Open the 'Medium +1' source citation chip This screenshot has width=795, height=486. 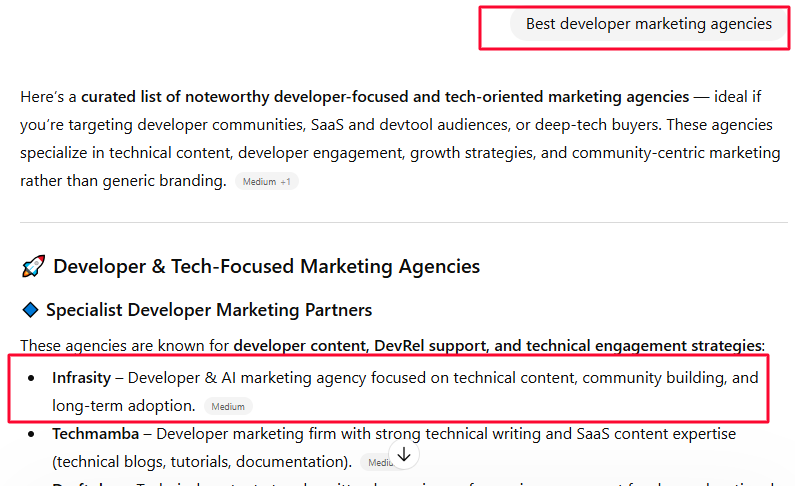click(267, 181)
